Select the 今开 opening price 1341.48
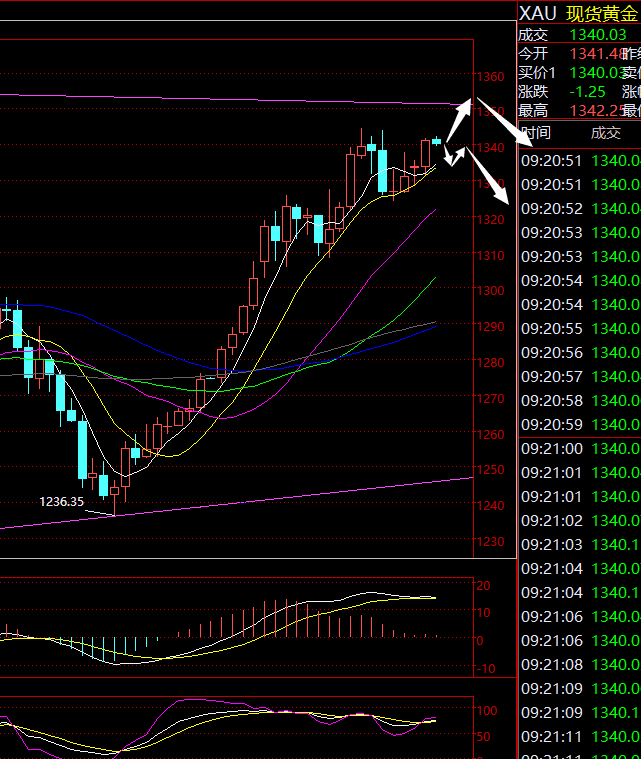 [x=598, y=54]
